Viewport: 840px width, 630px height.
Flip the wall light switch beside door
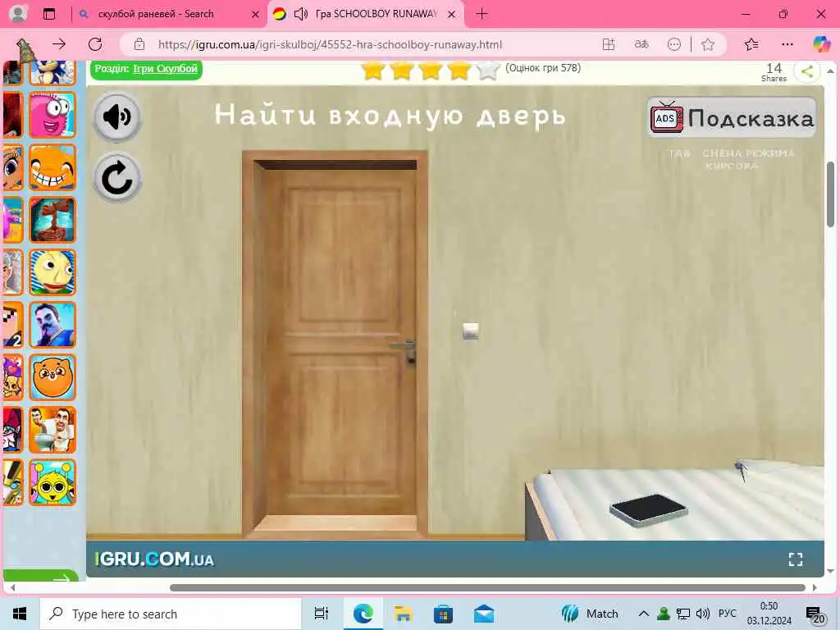tap(470, 331)
